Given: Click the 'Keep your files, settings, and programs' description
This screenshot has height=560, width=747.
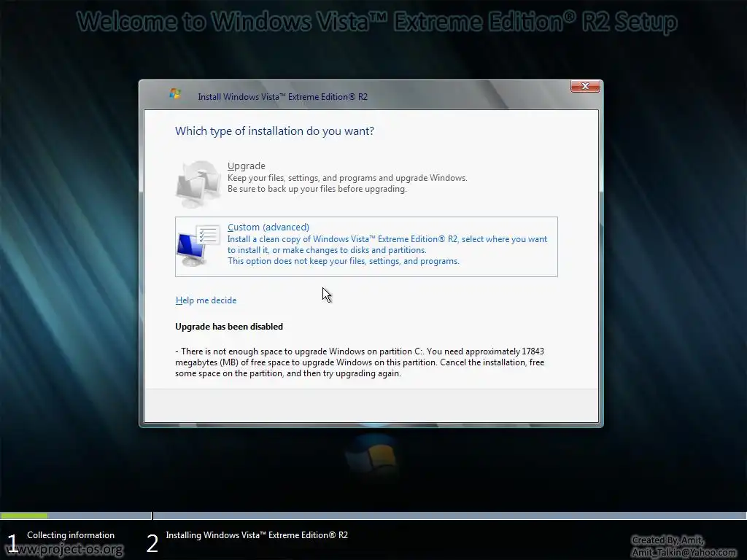Looking at the screenshot, I should pyautogui.click(x=347, y=178).
